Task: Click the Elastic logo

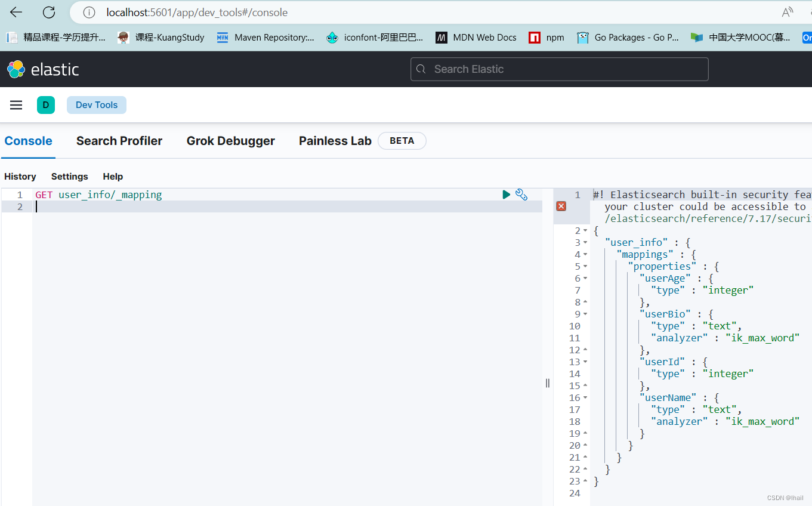Action: tap(43, 69)
